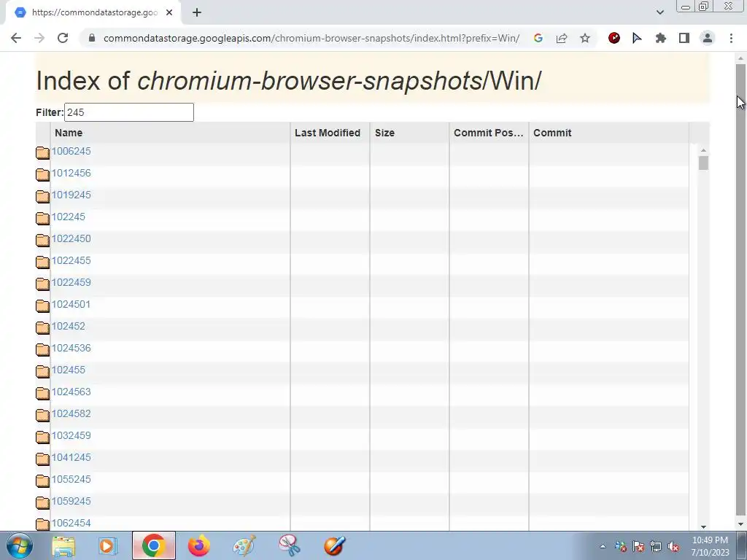Open folder 1022450
The height and width of the screenshot is (560, 747).
click(x=71, y=239)
